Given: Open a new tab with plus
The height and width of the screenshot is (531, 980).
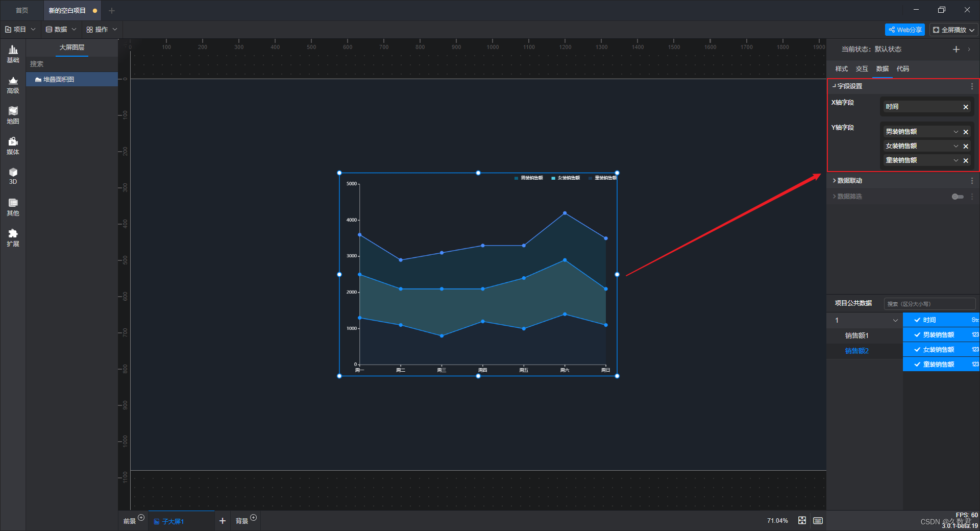Looking at the screenshot, I should (x=112, y=10).
